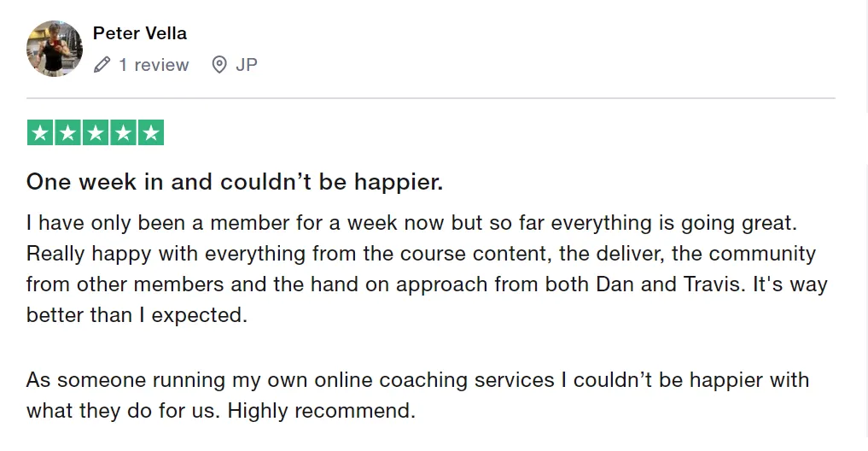Click the third green rating star

click(96, 132)
